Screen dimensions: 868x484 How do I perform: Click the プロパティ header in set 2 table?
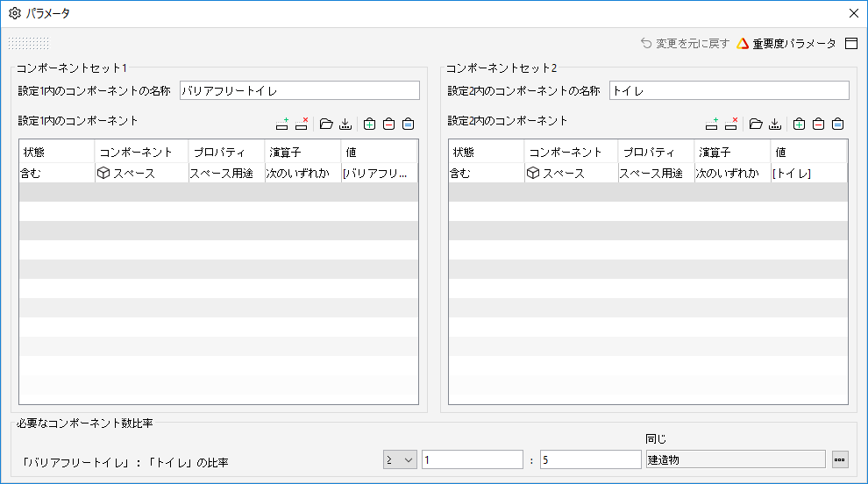[x=656, y=152]
